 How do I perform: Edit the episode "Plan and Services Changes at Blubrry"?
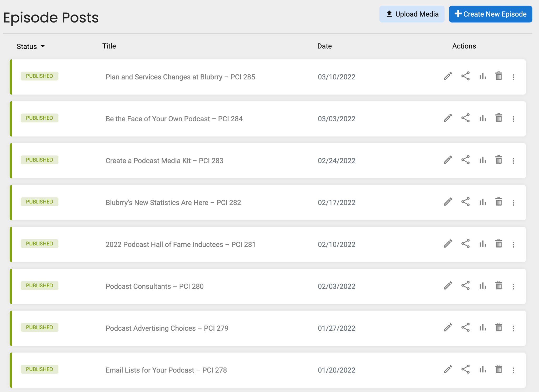tap(447, 76)
